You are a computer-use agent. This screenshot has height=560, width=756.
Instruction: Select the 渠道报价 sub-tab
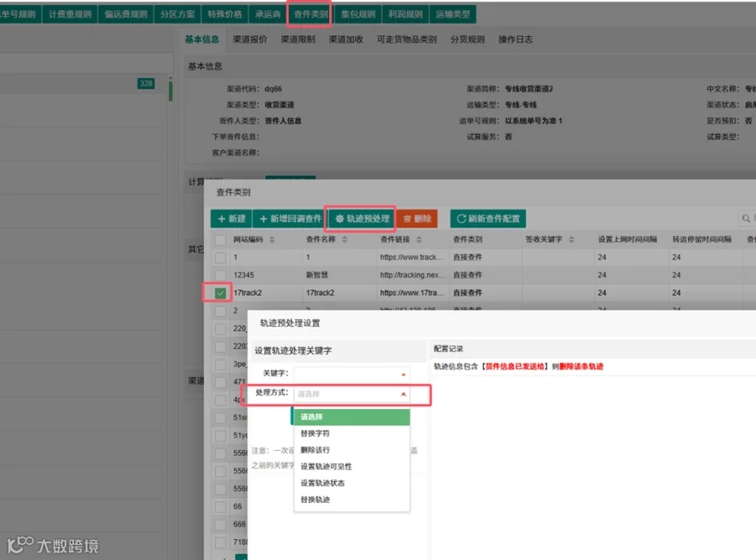click(249, 39)
